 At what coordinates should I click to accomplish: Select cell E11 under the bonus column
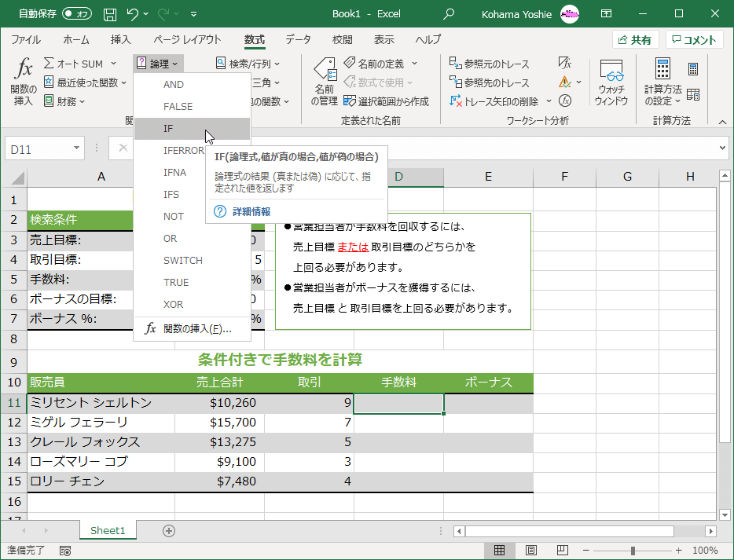click(x=488, y=403)
